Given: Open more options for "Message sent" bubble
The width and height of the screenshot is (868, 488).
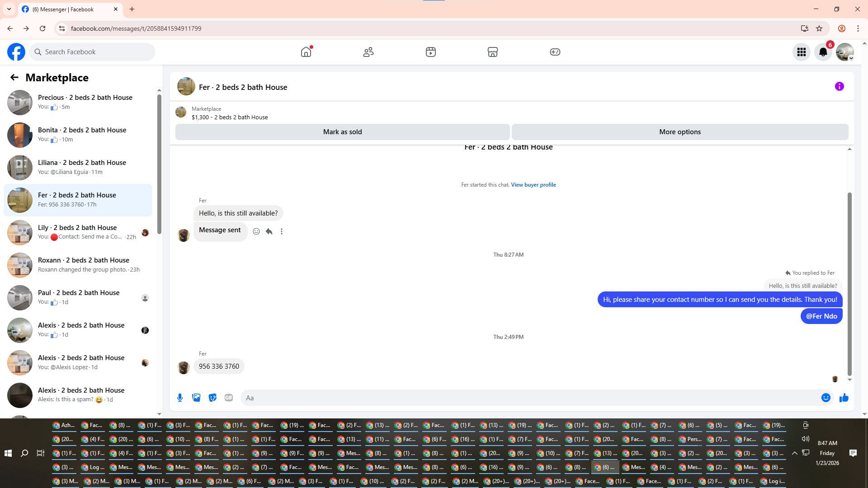Looking at the screenshot, I should [x=282, y=231].
